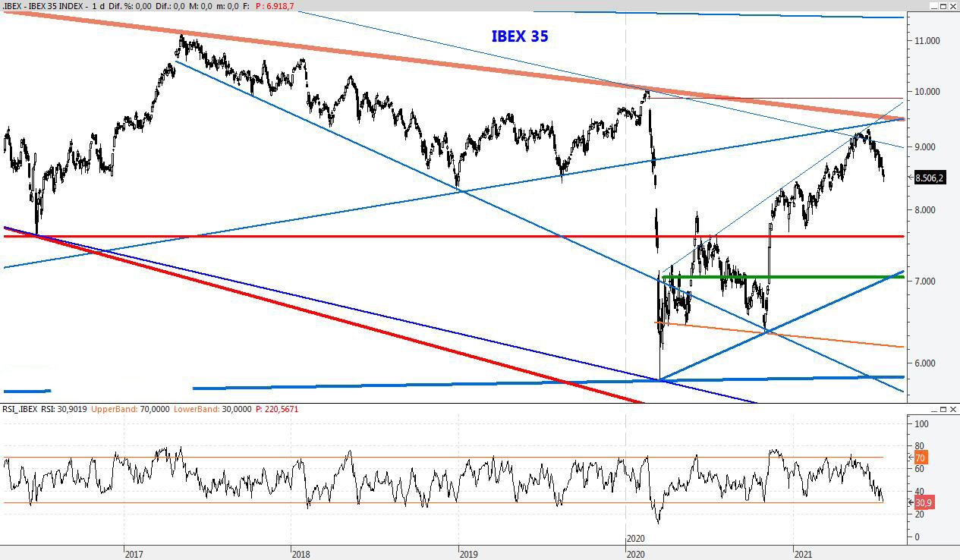This screenshot has width=960, height=560.
Task: Minimize the IBEX 35 price chart panel
Action: pos(933,6)
